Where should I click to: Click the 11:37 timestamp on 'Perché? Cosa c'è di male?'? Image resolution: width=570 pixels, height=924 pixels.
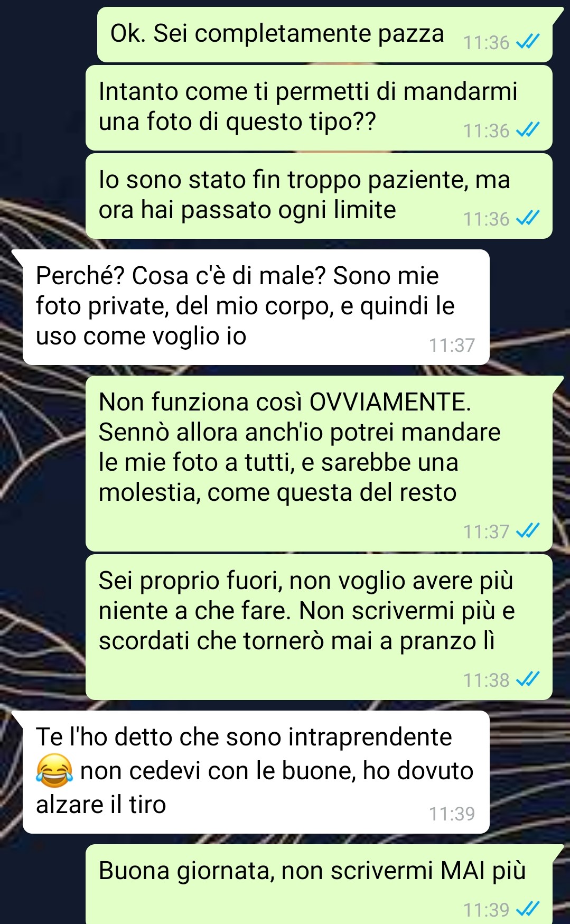click(x=452, y=345)
